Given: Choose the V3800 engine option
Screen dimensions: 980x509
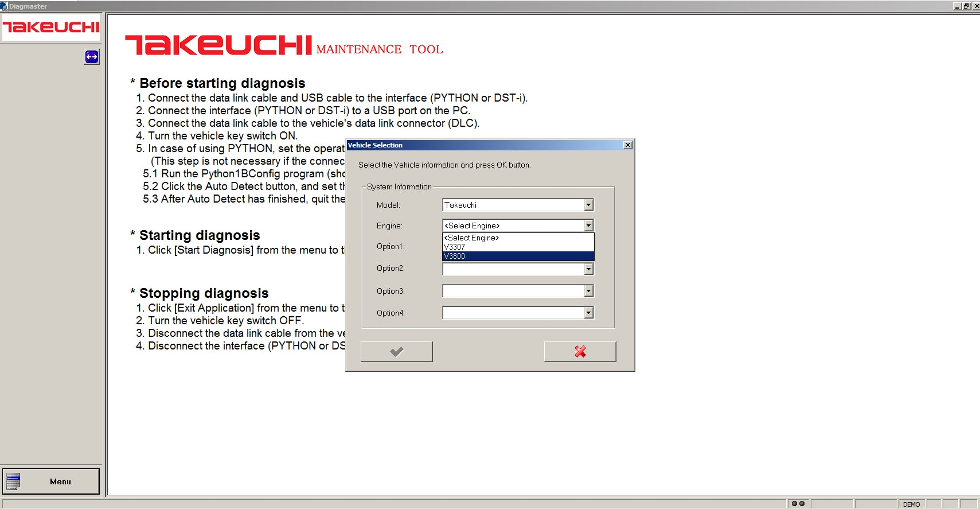Looking at the screenshot, I should [517, 256].
